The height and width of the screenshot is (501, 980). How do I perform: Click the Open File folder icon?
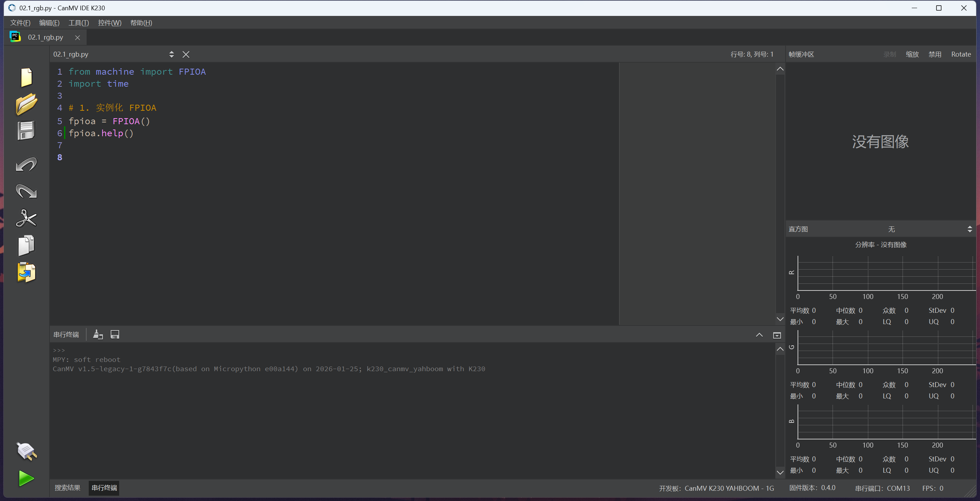tap(26, 104)
